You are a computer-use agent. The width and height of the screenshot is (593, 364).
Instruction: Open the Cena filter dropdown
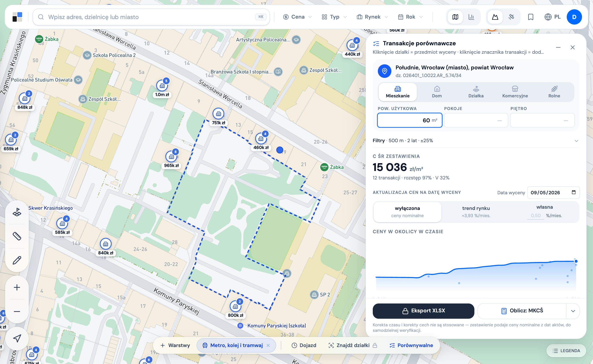(297, 17)
